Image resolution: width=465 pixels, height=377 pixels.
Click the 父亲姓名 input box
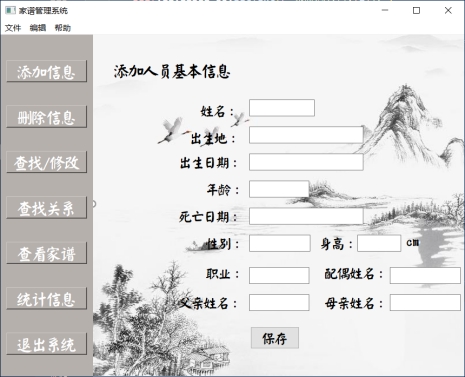(x=279, y=302)
